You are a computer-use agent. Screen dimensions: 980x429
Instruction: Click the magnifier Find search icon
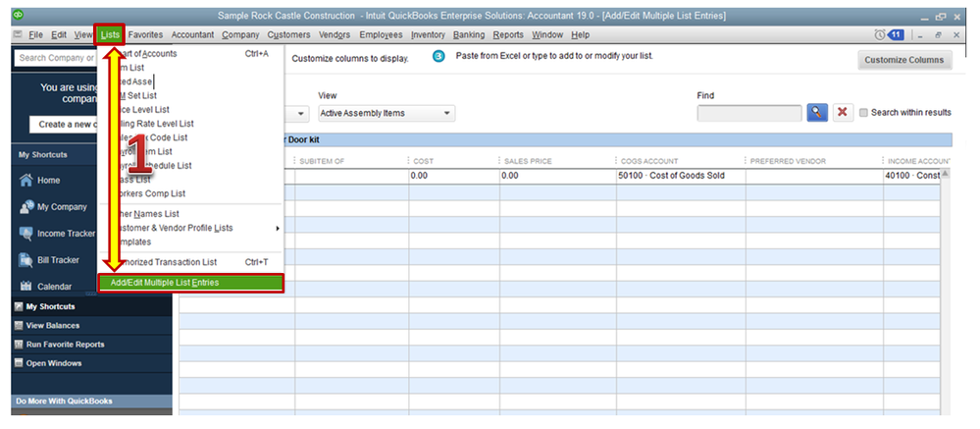click(817, 113)
